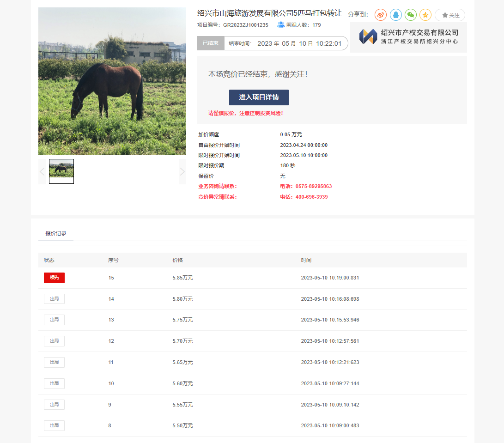Click the 出局 badge in row 13

(x=55, y=320)
